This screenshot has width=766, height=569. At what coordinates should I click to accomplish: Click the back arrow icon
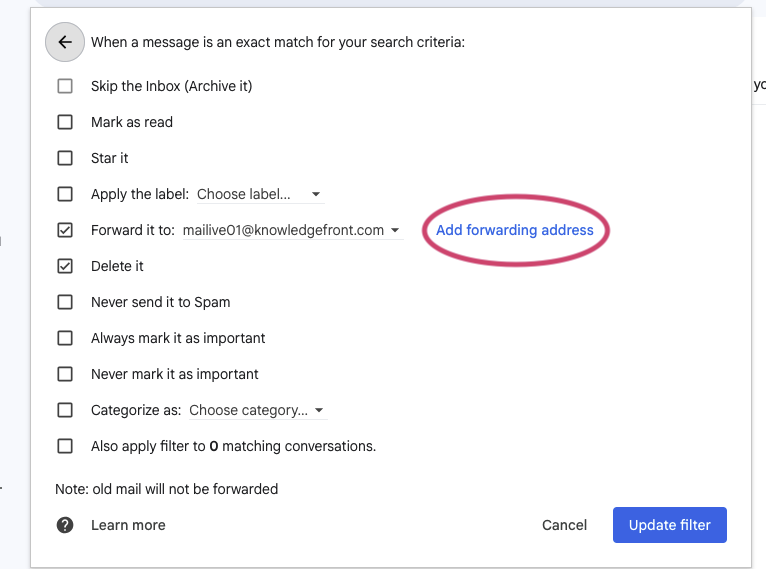coord(65,42)
